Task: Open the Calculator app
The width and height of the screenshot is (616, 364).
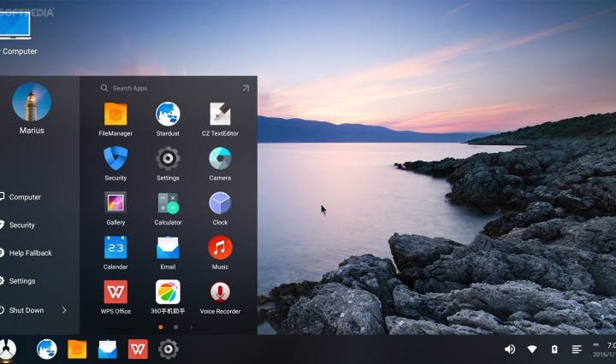Action: pyautogui.click(x=168, y=203)
